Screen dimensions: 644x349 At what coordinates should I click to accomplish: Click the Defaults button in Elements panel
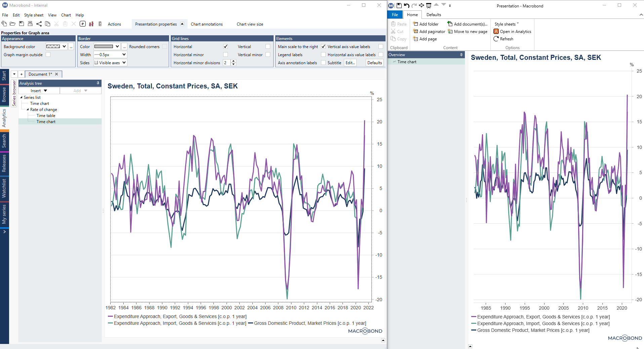click(x=374, y=63)
